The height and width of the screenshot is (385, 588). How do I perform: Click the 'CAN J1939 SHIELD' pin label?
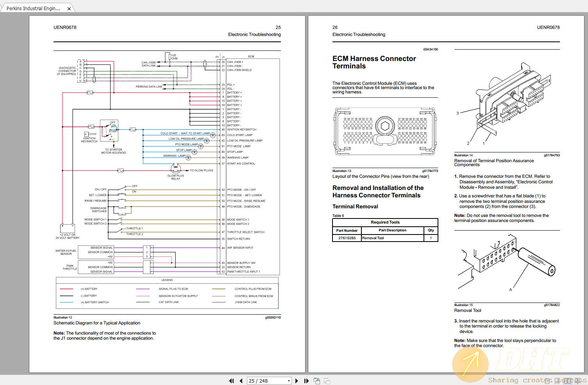(x=239, y=70)
